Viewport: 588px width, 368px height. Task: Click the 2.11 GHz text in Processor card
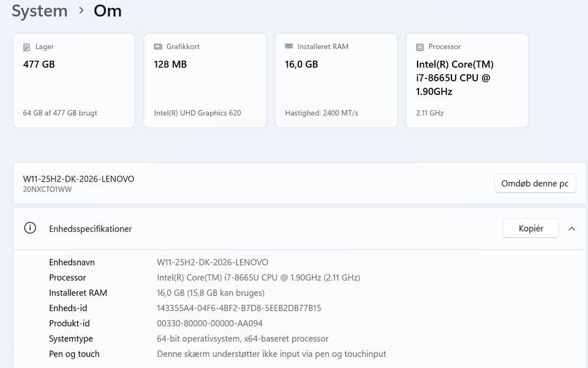(430, 113)
